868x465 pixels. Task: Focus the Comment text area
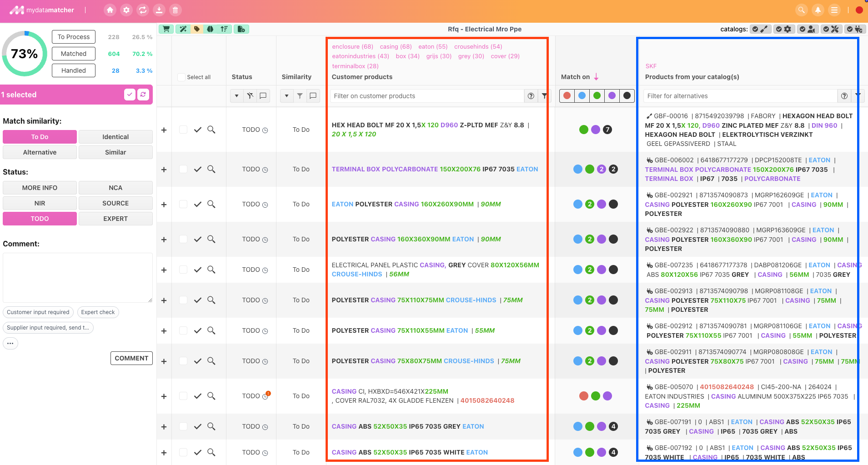coord(78,278)
